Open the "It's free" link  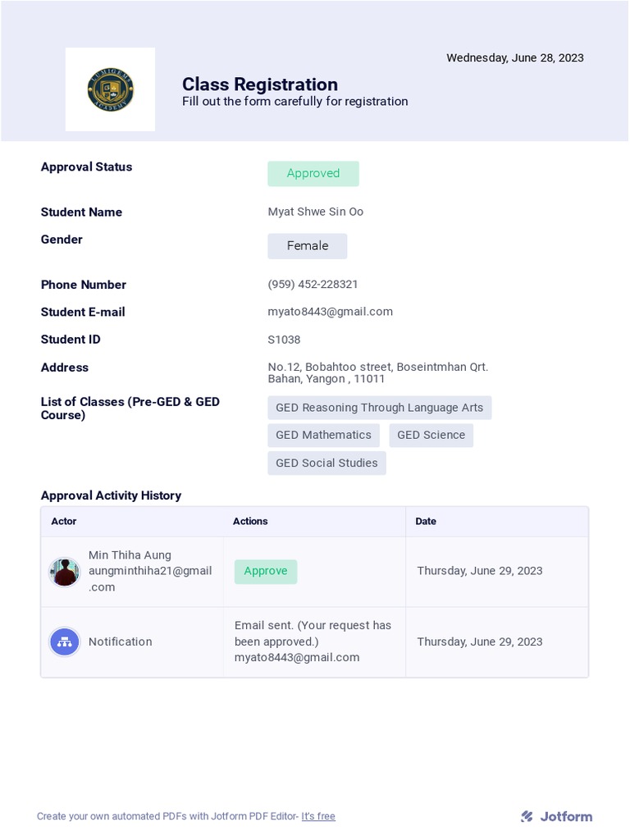click(x=318, y=816)
